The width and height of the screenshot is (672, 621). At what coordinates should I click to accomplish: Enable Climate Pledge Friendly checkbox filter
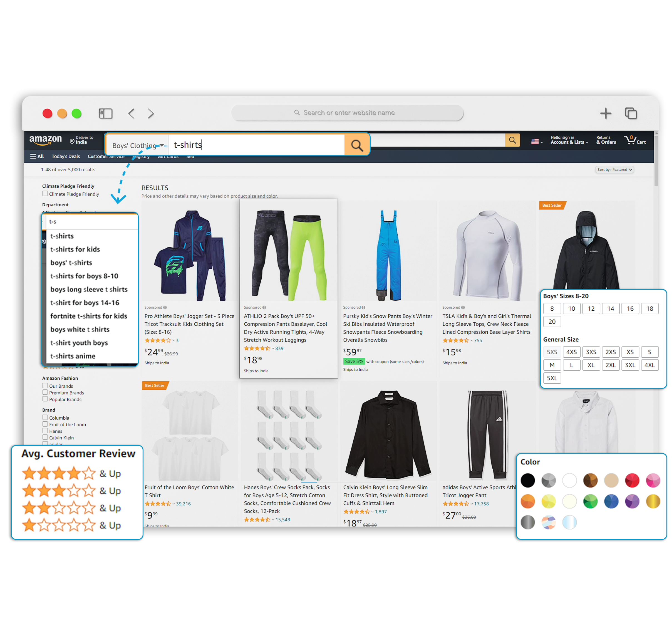(44, 194)
